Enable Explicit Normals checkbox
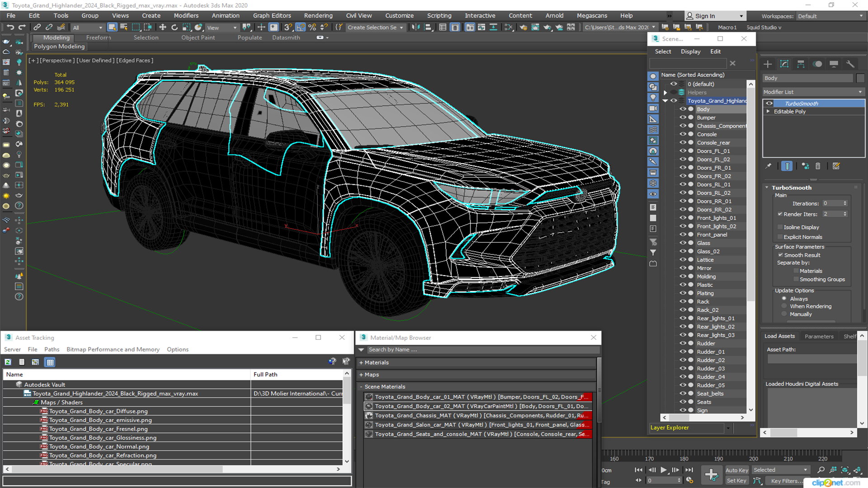This screenshot has width=868, height=488. [780, 237]
